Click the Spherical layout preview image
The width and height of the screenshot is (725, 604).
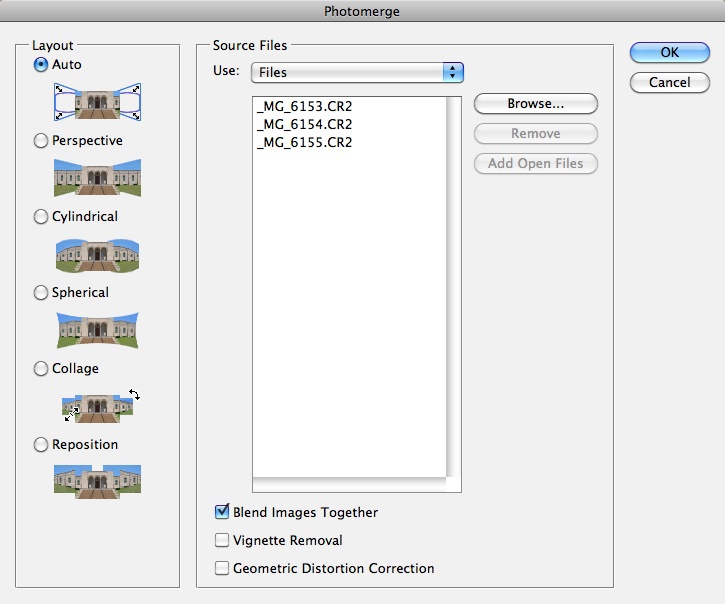(x=97, y=329)
